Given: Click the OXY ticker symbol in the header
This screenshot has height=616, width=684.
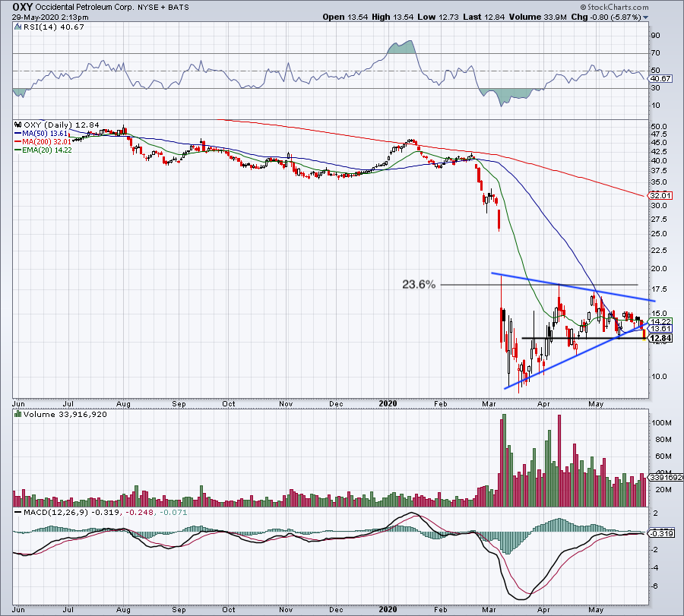Looking at the screenshot, I should (22, 7).
